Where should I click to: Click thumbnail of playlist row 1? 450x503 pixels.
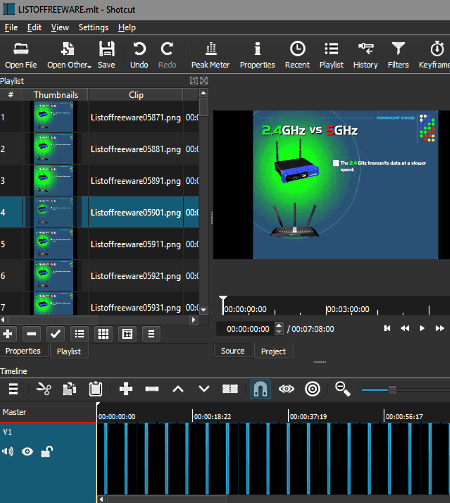(x=53, y=117)
